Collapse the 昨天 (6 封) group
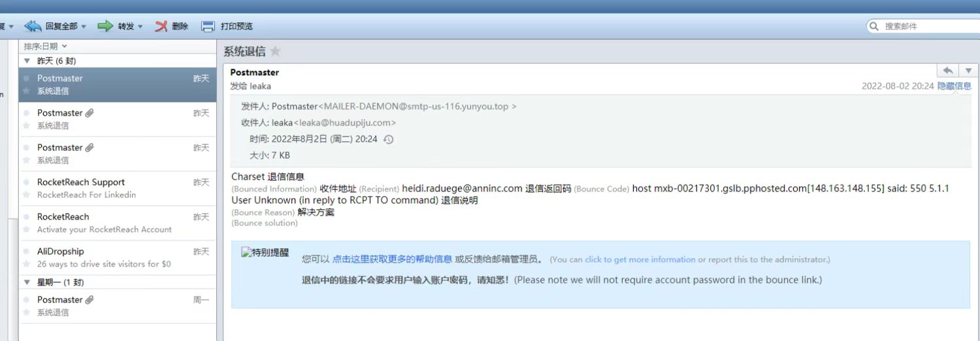 pyautogui.click(x=27, y=61)
